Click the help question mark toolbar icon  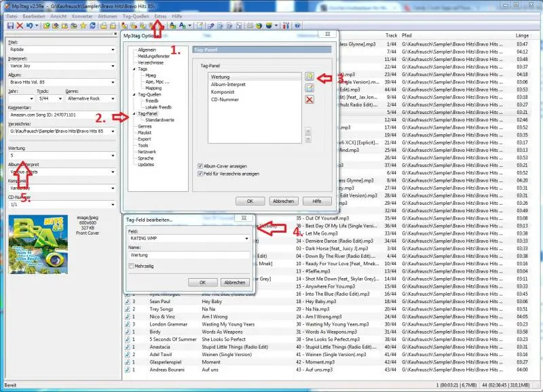tap(297, 26)
